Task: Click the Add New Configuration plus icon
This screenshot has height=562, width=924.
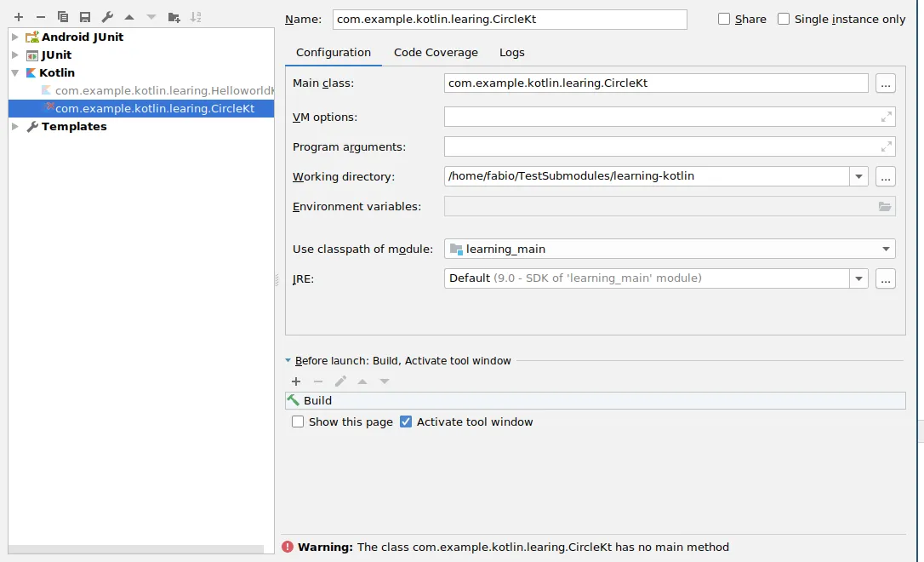Action: (19, 17)
